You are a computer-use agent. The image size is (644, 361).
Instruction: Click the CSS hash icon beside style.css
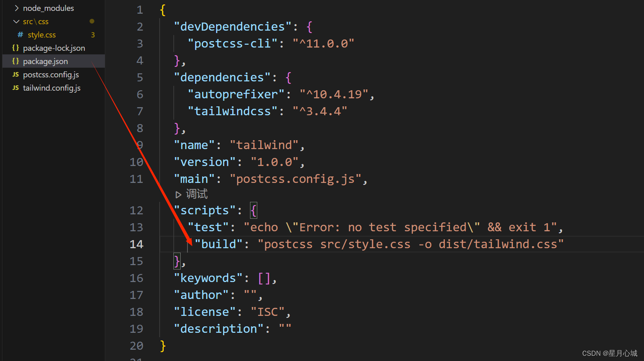pos(20,35)
